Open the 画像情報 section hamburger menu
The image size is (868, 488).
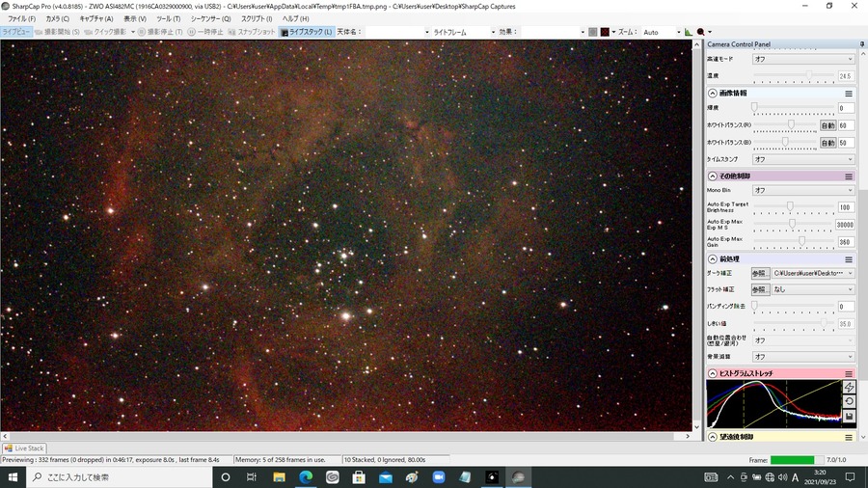click(849, 94)
